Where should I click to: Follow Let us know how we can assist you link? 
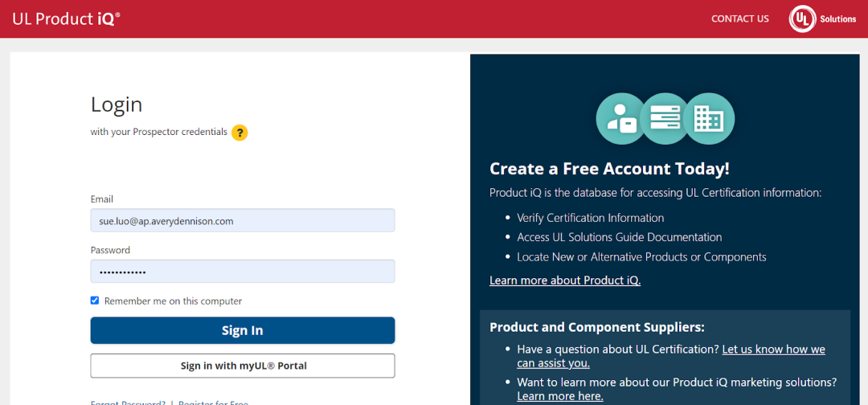click(x=671, y=356)
